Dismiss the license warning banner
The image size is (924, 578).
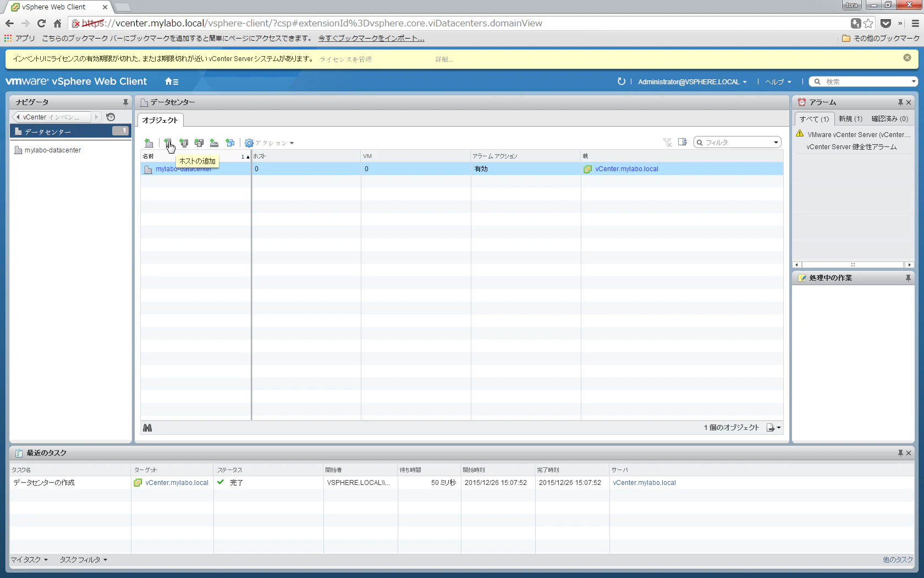click(907, 58)
